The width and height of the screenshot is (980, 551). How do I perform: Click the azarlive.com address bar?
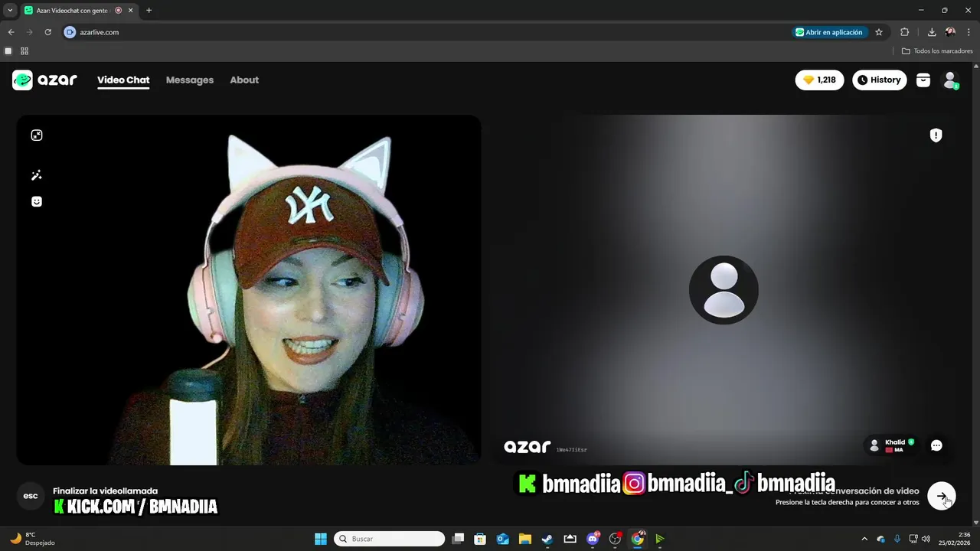click(x=429, y=32)
